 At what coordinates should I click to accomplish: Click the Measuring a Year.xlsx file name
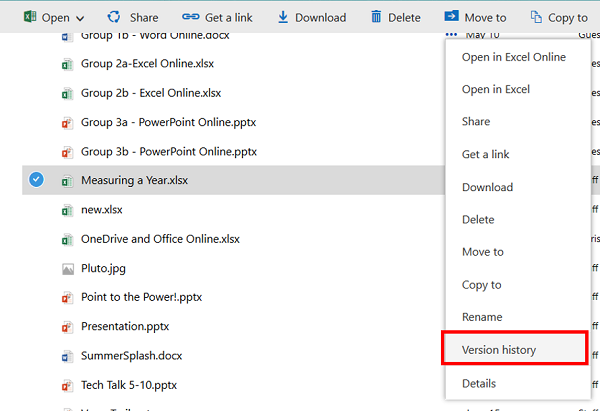coord(134,180)
